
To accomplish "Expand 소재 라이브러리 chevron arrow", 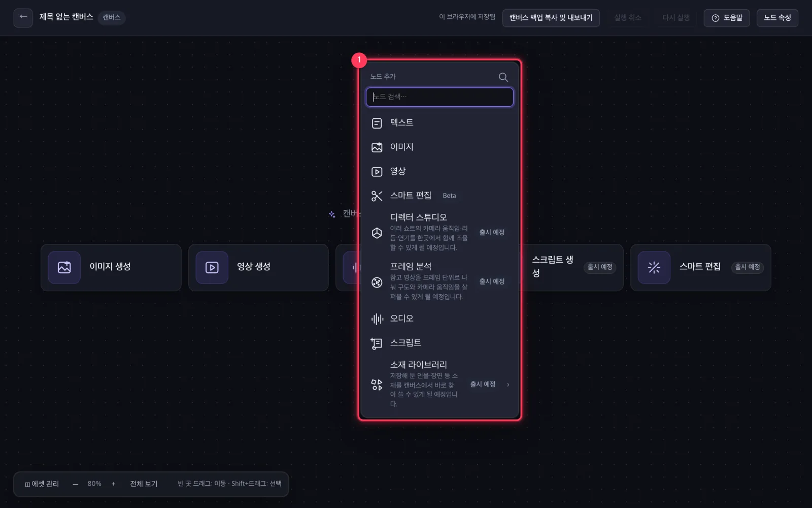I will coord(508,385).
